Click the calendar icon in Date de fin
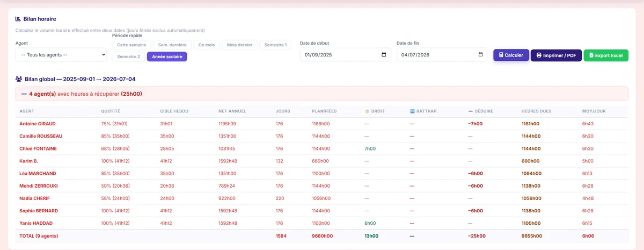The image size is (644, 250). coord(480,55)
